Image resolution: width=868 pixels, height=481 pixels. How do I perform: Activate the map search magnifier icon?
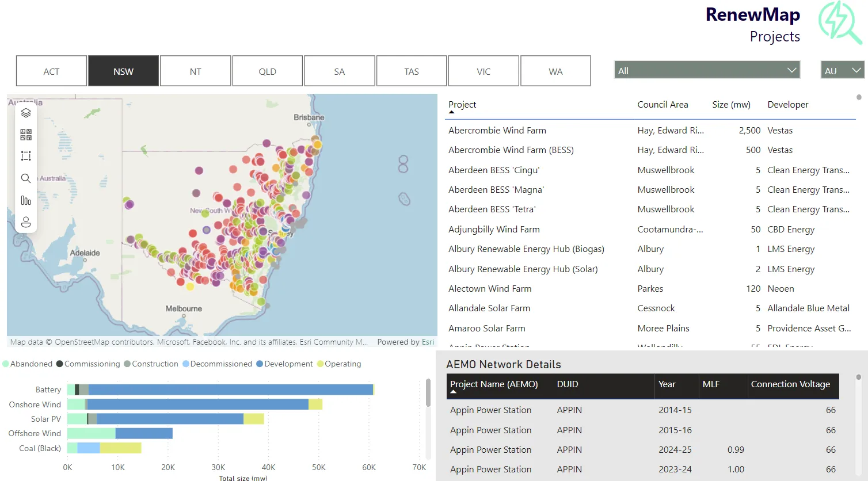(x=25, y=178)
